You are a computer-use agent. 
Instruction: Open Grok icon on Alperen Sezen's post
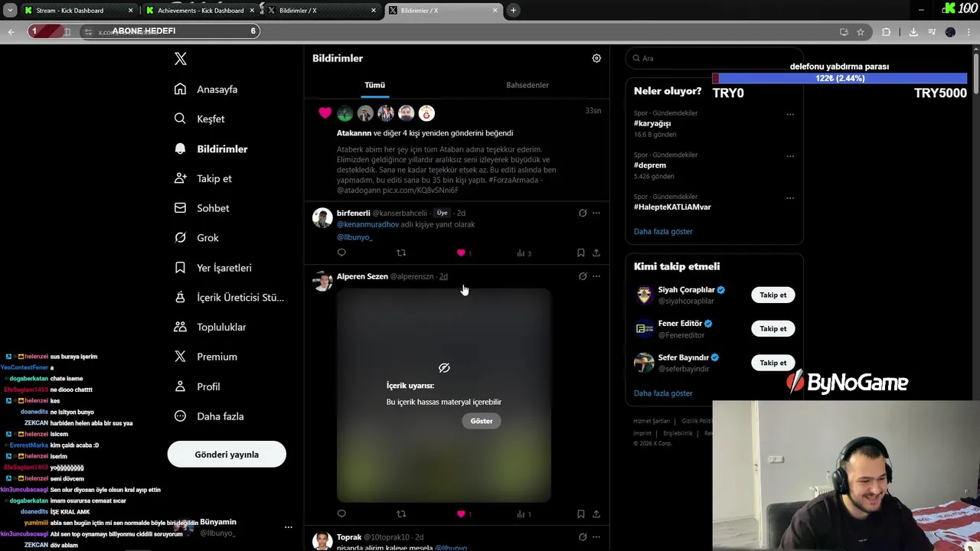(583, 276)
